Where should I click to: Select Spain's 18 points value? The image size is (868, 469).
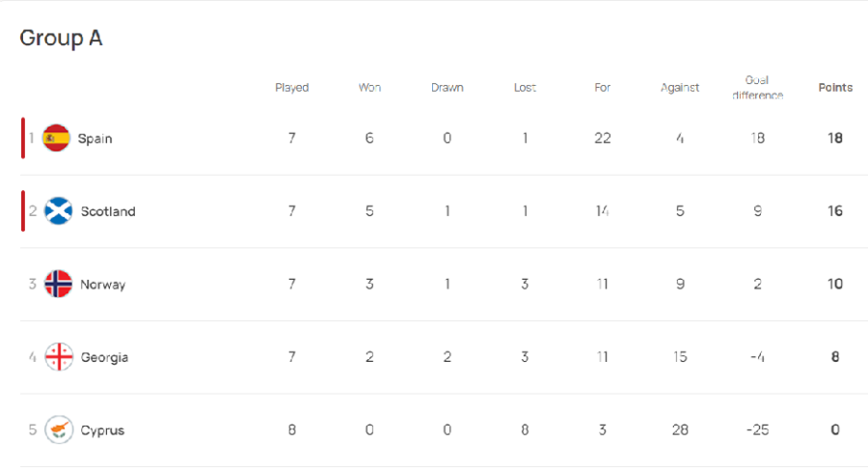[835, 138]
